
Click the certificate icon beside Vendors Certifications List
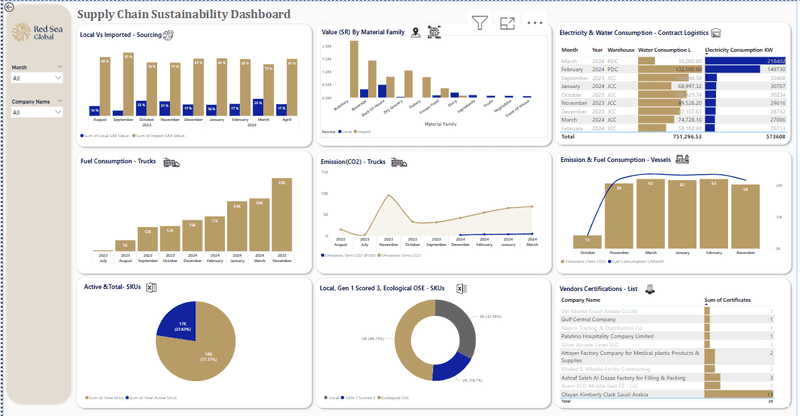point(649,289)
